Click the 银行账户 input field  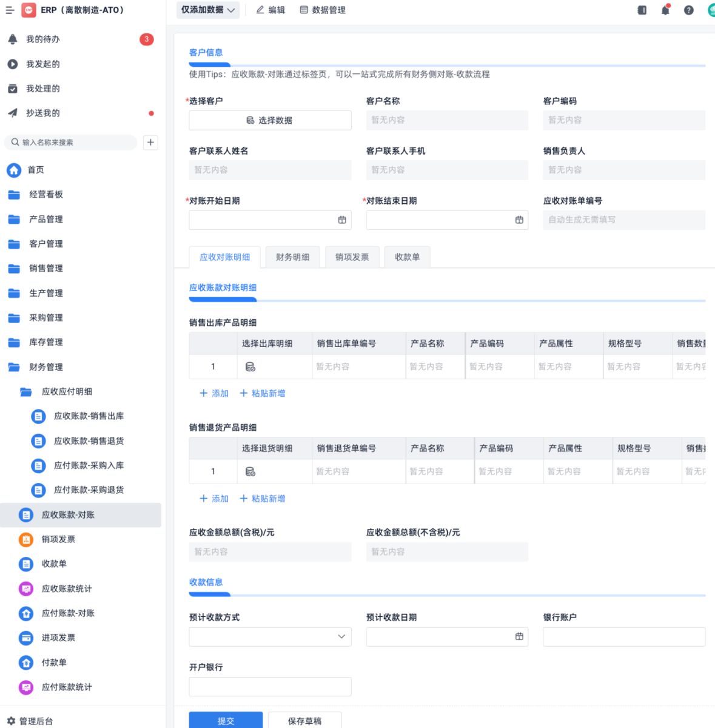[x=624, y=636]
